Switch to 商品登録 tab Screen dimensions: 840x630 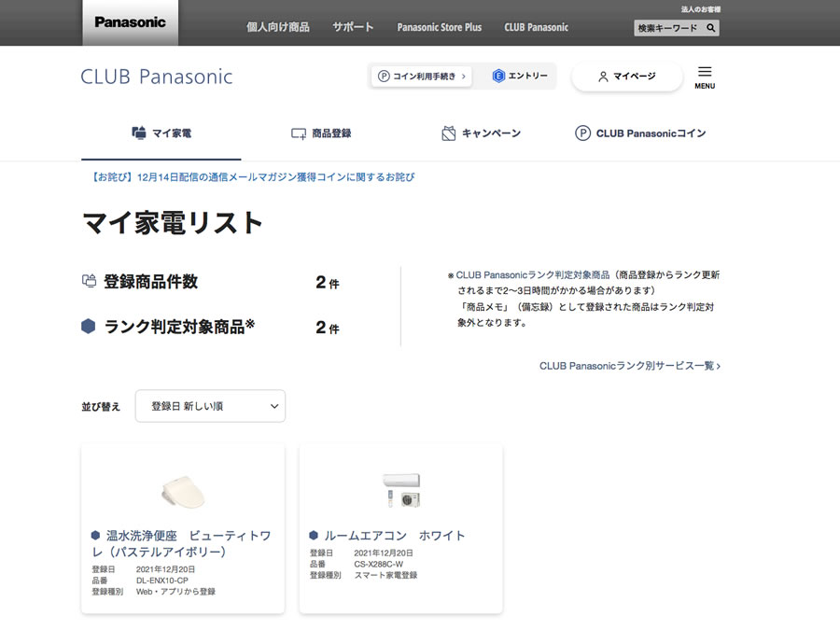(321, 133)
